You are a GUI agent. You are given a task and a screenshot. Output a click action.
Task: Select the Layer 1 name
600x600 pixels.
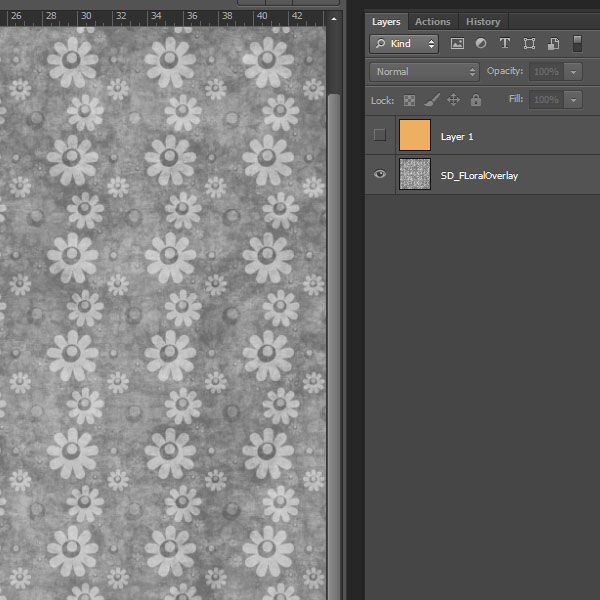click(x=457, y=137)
